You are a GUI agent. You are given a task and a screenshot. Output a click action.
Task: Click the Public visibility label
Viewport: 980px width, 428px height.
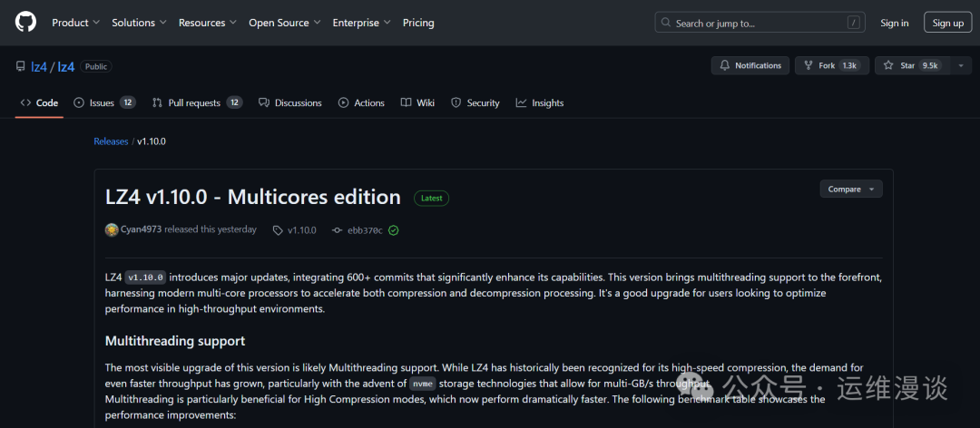(96, 66)
